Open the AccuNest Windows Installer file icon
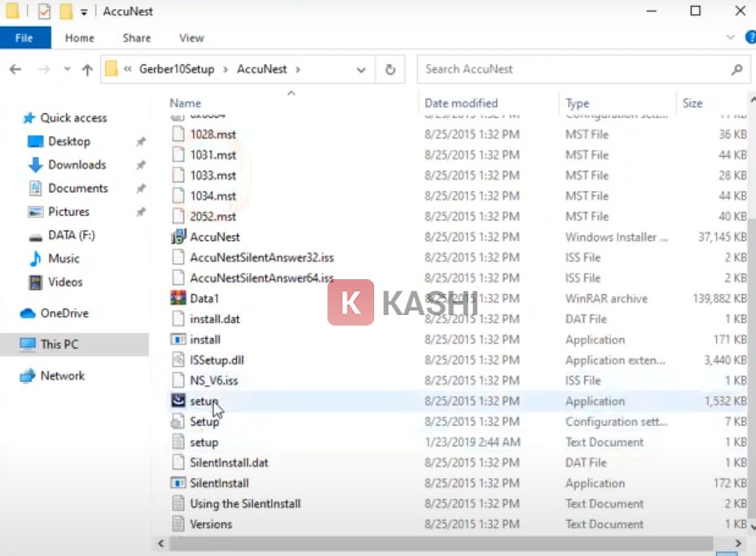Screen dimensions: 756x556 [x=178, y=237]
